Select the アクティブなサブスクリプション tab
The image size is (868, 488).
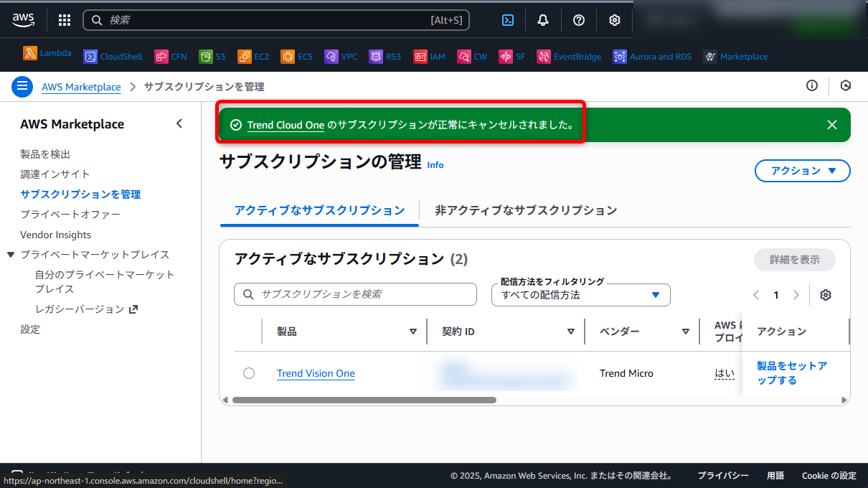[x=319, y=210]
